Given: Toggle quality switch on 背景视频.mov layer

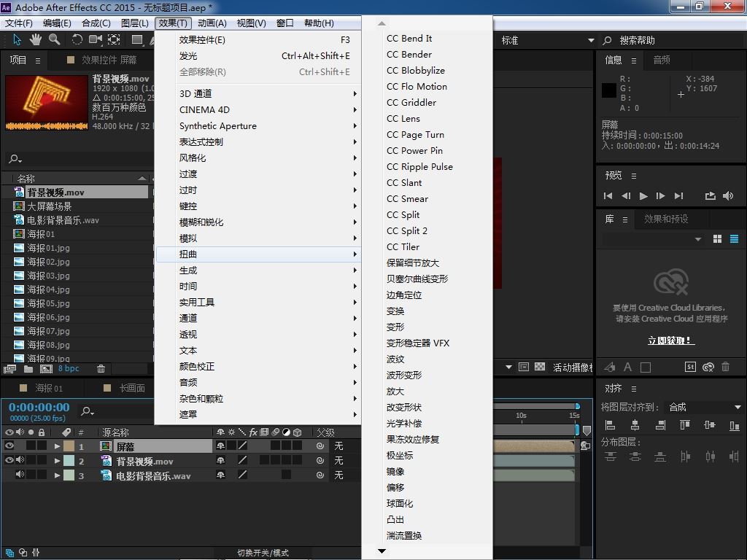Looking at the screenshot, I should coord(242,461).
